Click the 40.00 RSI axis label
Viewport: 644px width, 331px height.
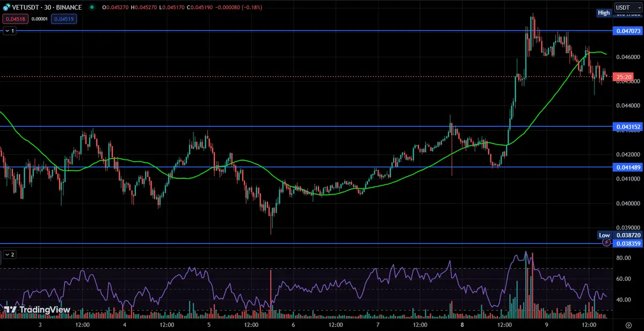(x=623, y=300)
